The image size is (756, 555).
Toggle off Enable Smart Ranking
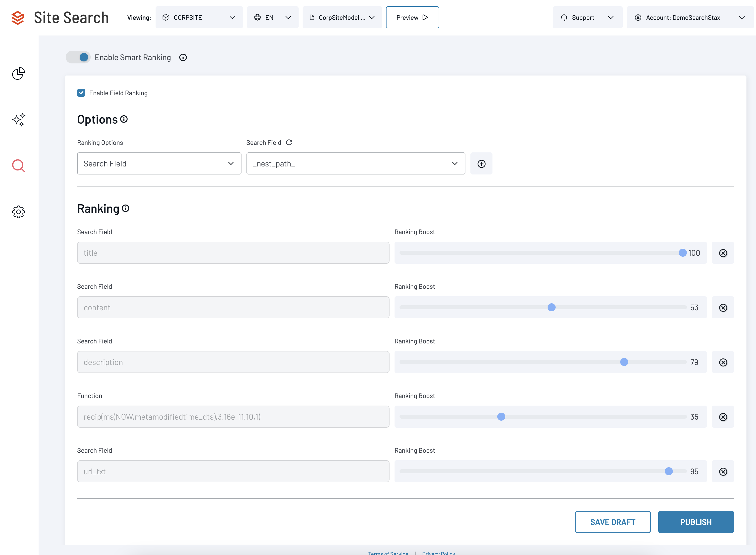[78, 57]
